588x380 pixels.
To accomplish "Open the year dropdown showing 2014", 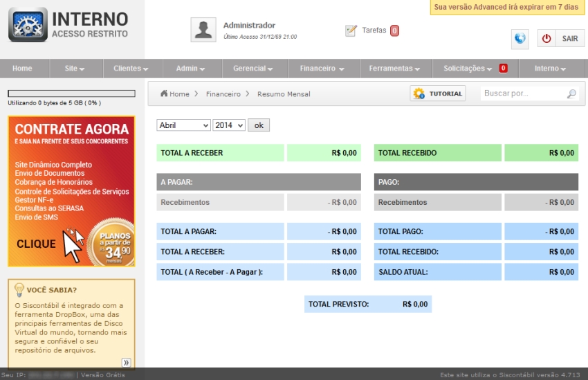I will [230, 125].
